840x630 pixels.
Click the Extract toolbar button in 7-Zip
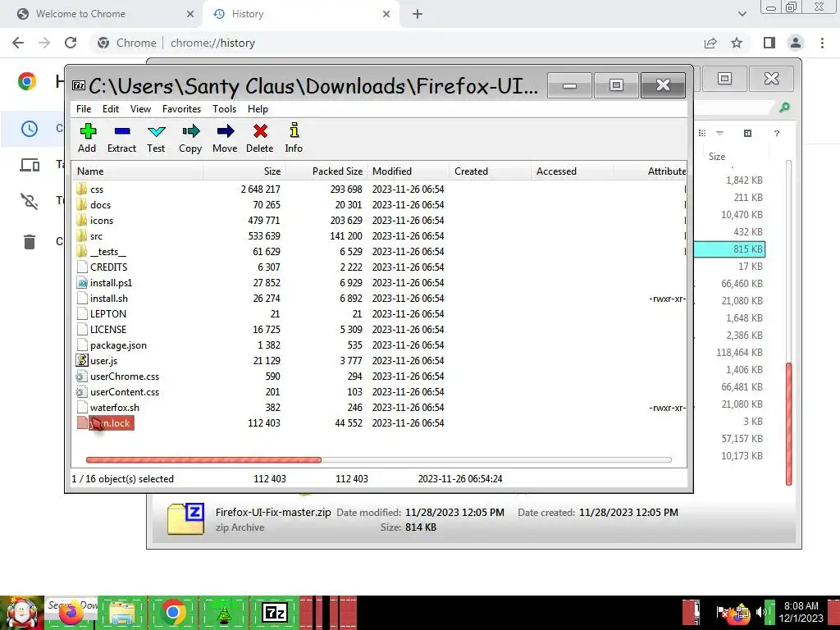(x=121, y=138)
